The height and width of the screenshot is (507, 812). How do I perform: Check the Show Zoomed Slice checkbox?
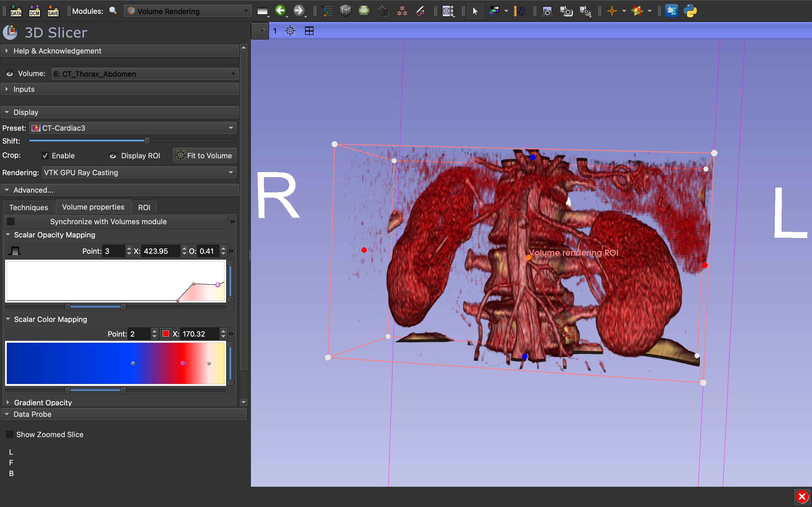click(10, 435)
